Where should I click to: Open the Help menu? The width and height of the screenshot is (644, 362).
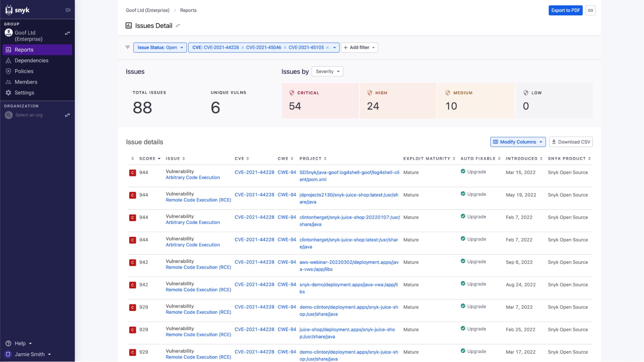[x=20, y=343]
